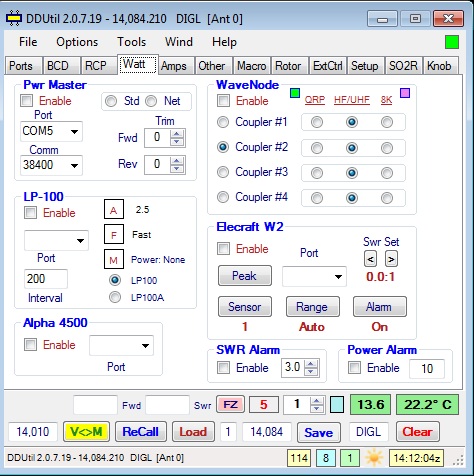Click the Power Alarm value field showing 10
Screen dimensions: 474x476
tap(427, 368)
